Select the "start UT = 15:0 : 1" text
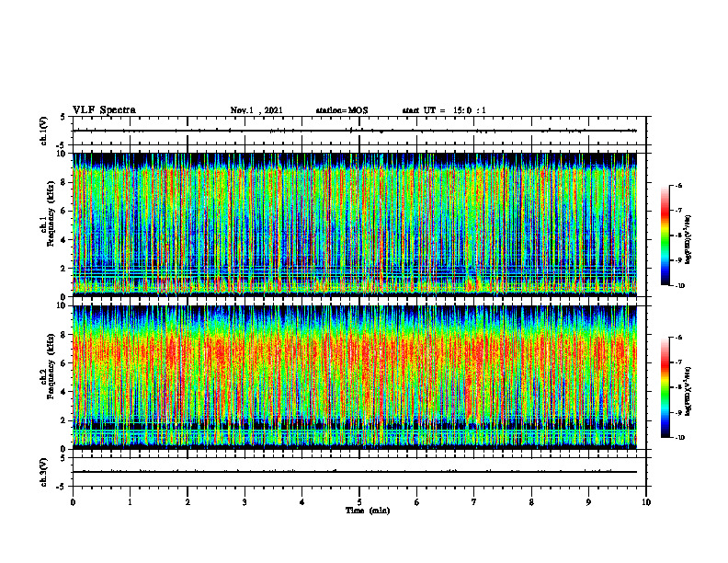The height and width of the screenshot is (563, 728). (444, 110)
